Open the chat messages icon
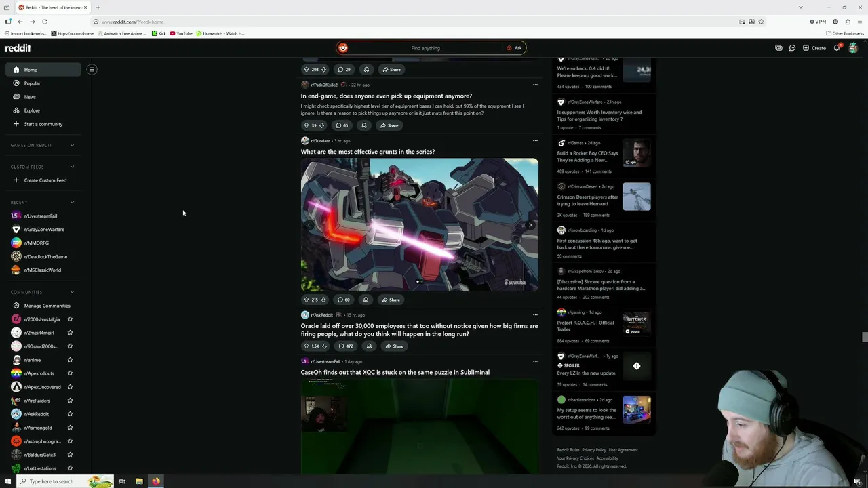 (x=792, y=48)
